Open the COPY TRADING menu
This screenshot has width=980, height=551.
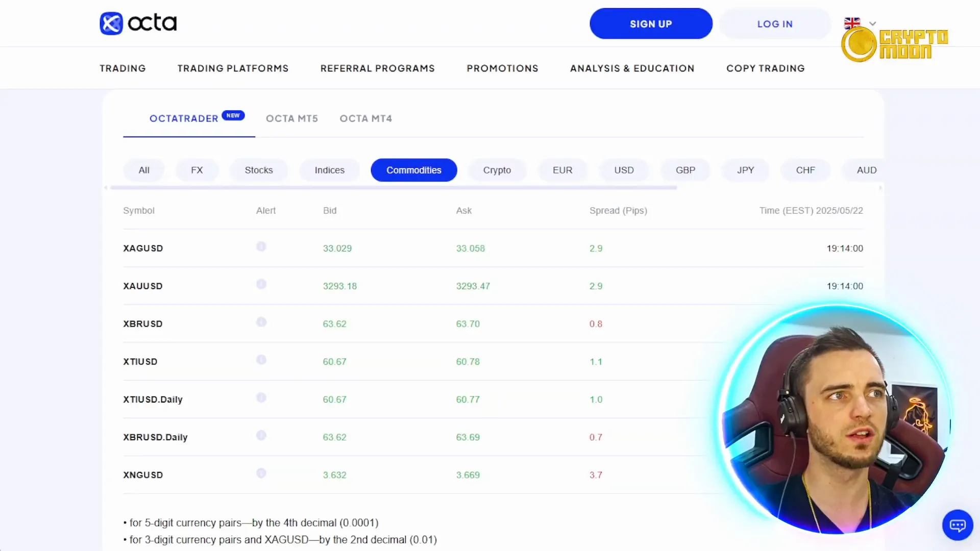click(x=766, y=68)
